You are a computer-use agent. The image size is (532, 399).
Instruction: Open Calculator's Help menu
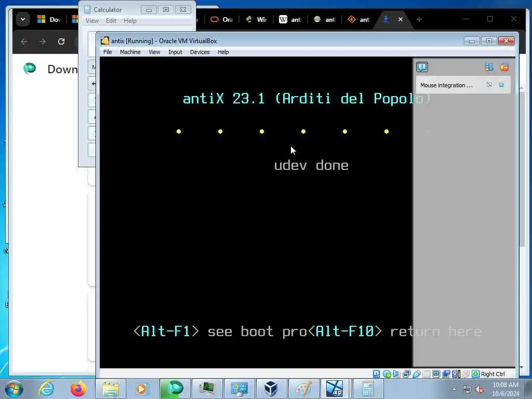pos(130,21)
